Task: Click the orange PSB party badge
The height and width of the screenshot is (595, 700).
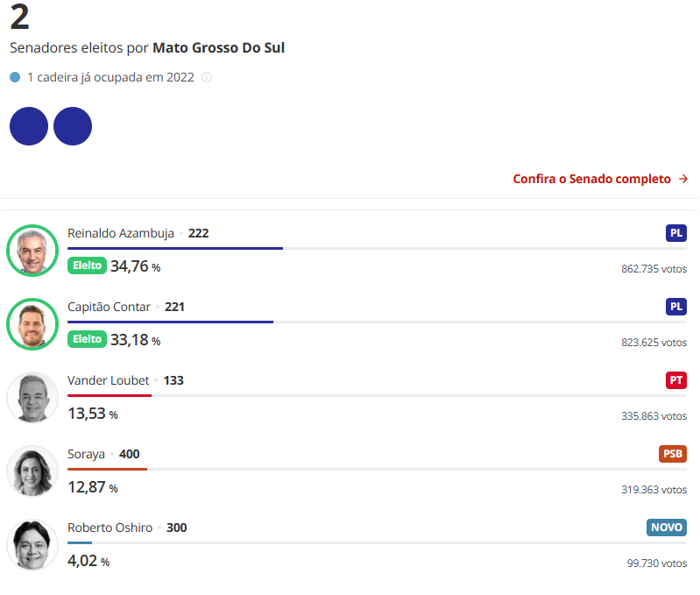Action: pyautogui.click(x=672, y=454)
